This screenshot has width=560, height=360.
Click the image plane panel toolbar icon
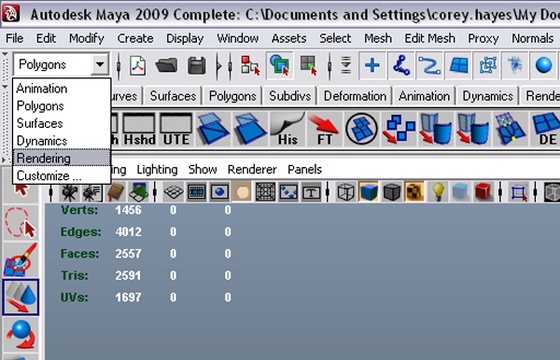tap(139, 192)
